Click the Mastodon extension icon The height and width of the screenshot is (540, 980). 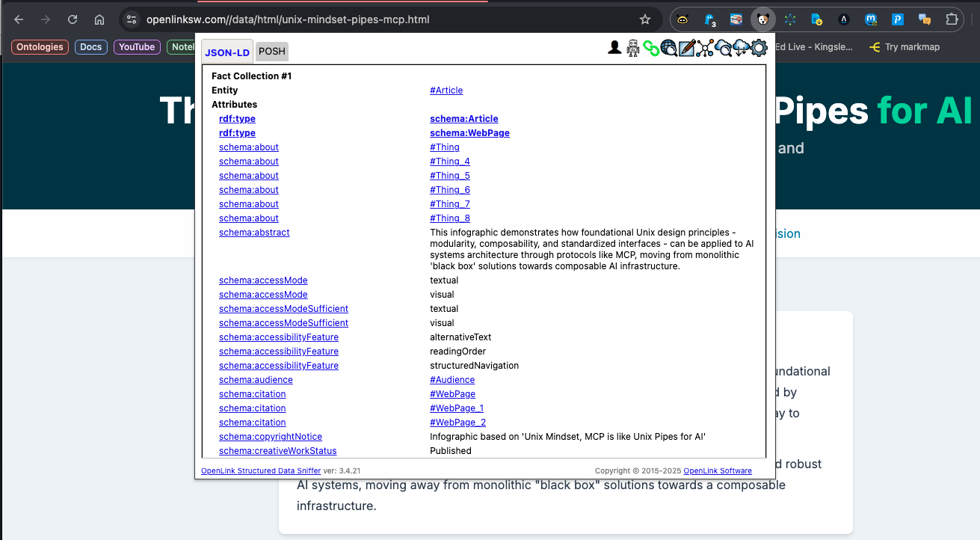coord(871,19)
